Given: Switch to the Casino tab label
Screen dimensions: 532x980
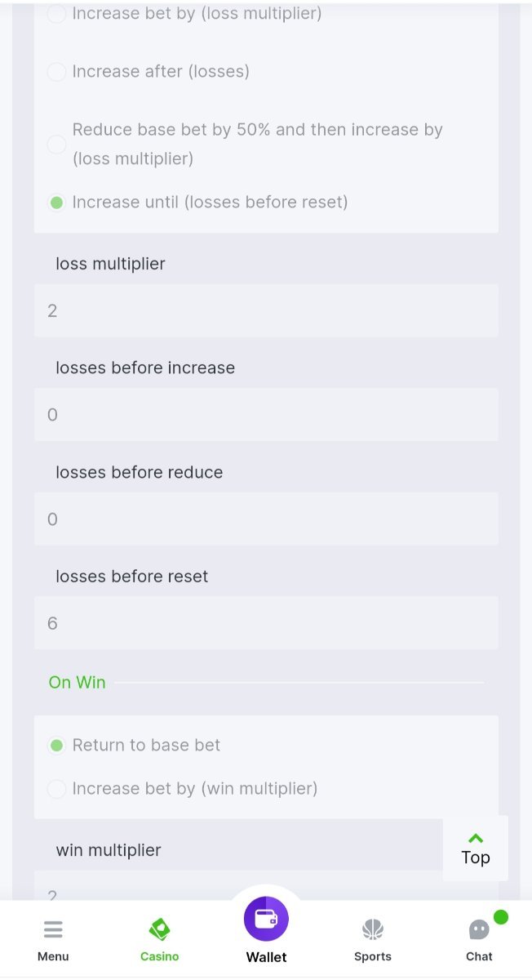Looking at the screenshot, I should 159,956.
